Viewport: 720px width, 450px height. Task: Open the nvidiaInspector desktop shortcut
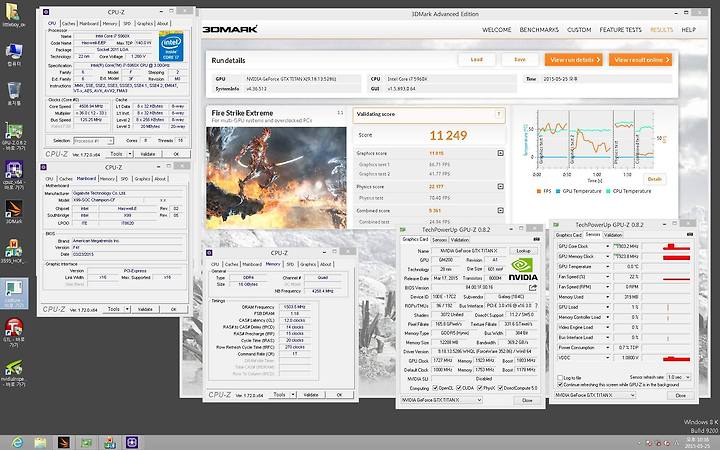(x=14, y=373)
